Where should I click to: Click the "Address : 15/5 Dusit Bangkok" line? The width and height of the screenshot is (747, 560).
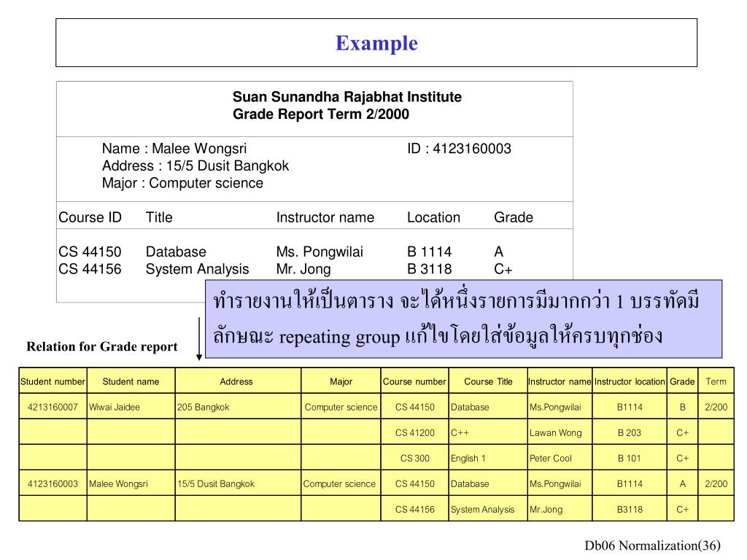click(196, 166)
